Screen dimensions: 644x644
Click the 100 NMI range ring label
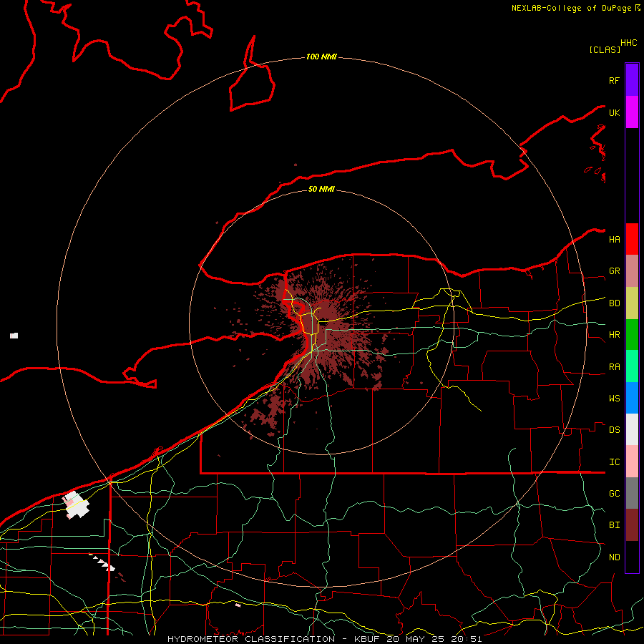(x=321, y=57)
